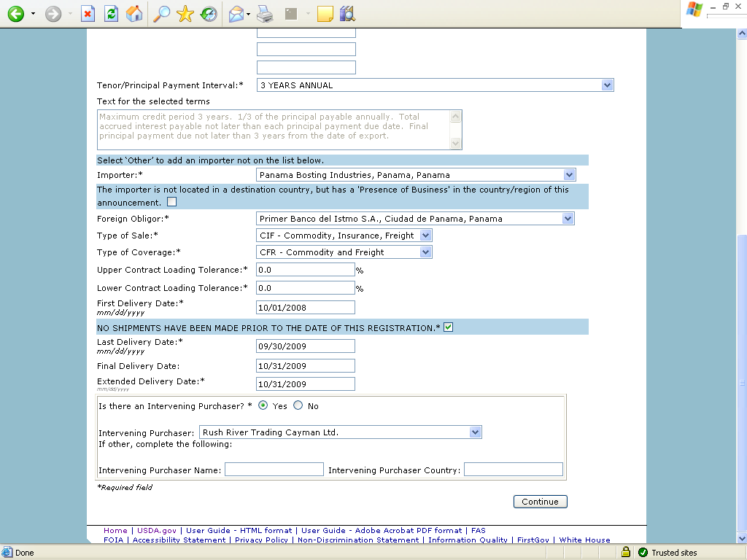Open the Home footer link

tap(115, 531)
